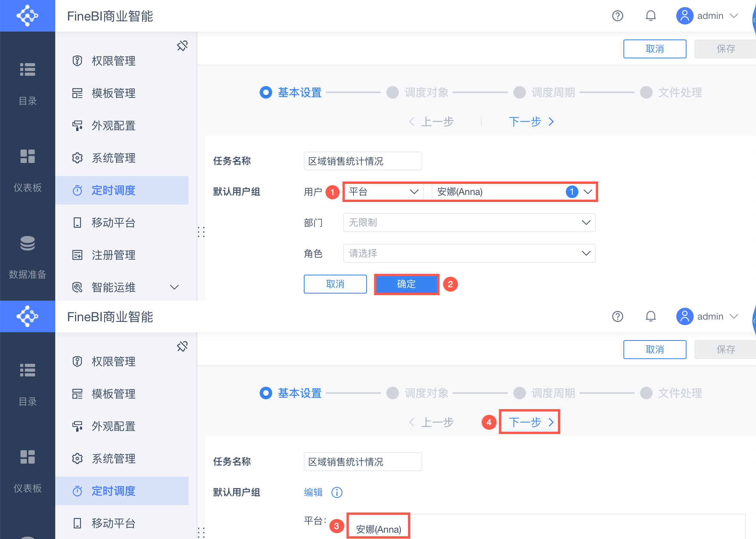The image size is (756, 539).
Task: Click the 模板管理 icon in the upper sidebar
Action: (x=77, y=93)
